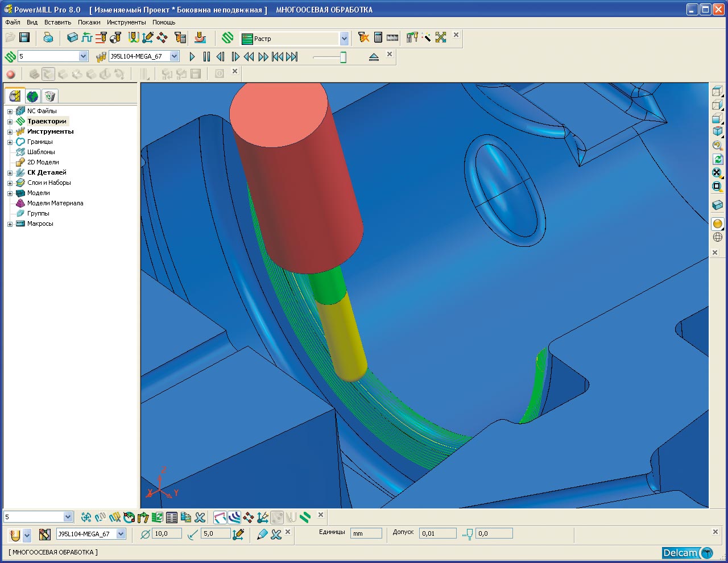Click the red record button in the ViewMILL toolbar
Viewport: 728px width, 563px height.
pyautogui.click(x=11, y=74)
